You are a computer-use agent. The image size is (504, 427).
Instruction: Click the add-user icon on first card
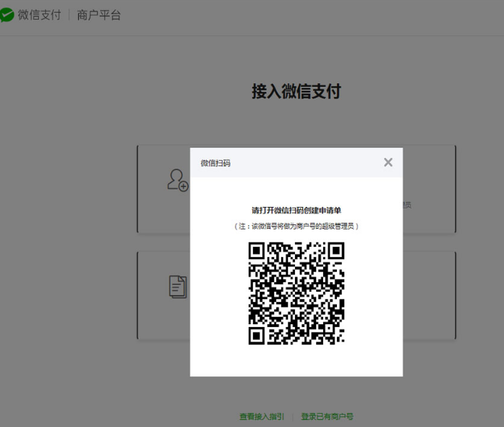[178, 180]
